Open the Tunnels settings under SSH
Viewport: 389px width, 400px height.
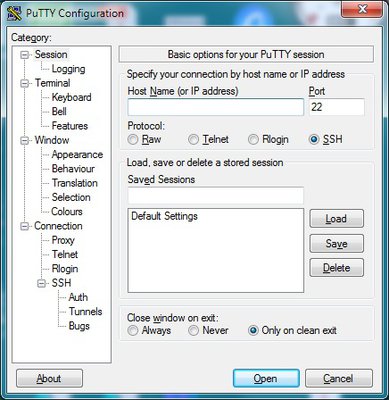coord(85,311)
